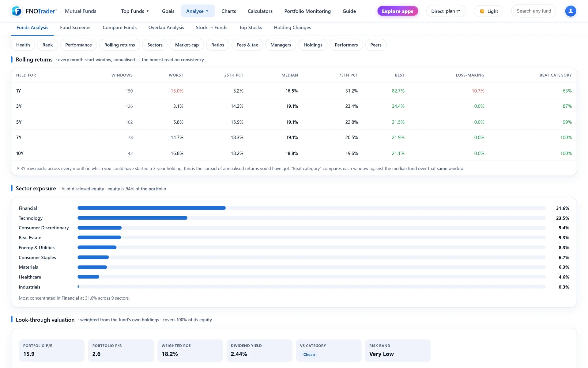588x368 pixels.
Task: Jump to the Holdings pill
Action: tap(313, 45)
